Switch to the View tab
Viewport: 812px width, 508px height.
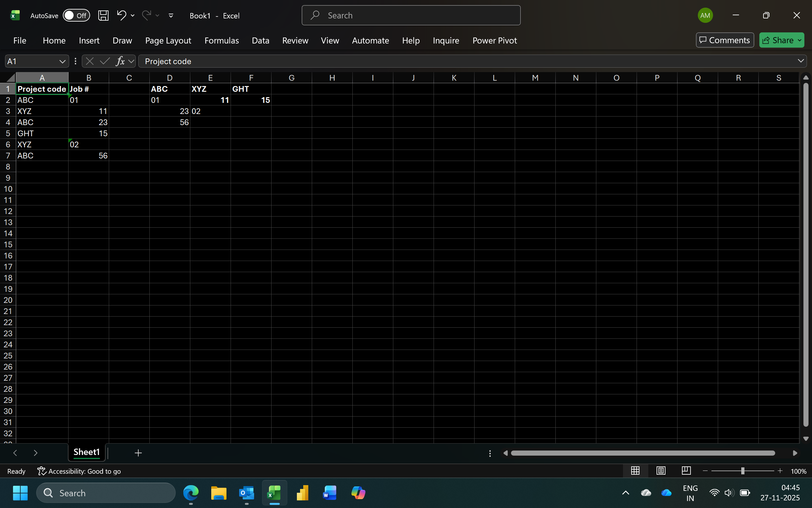(x=330, y=40)
